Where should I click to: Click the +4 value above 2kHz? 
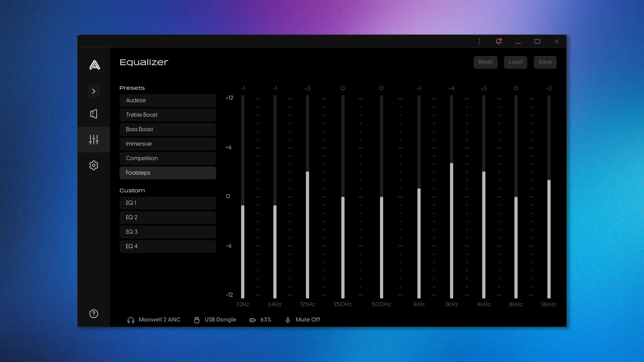point(451,88)
